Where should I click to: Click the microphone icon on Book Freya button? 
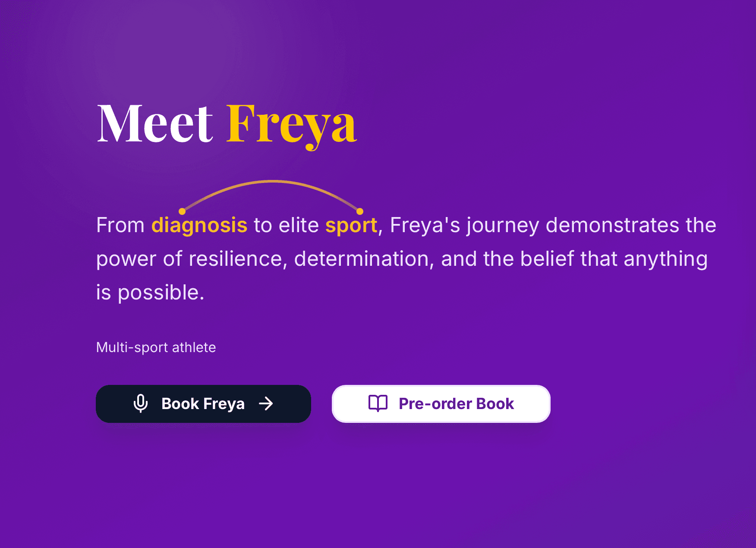(141, 403)
